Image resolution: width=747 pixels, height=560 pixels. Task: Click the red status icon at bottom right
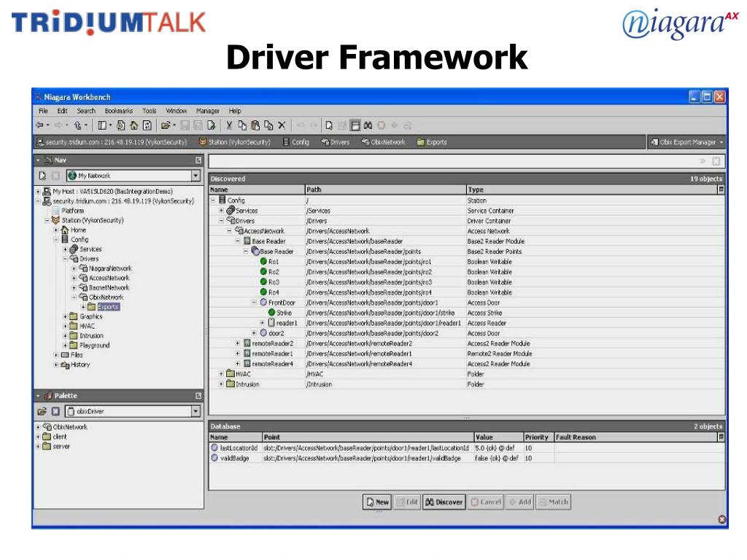point(721,519)
